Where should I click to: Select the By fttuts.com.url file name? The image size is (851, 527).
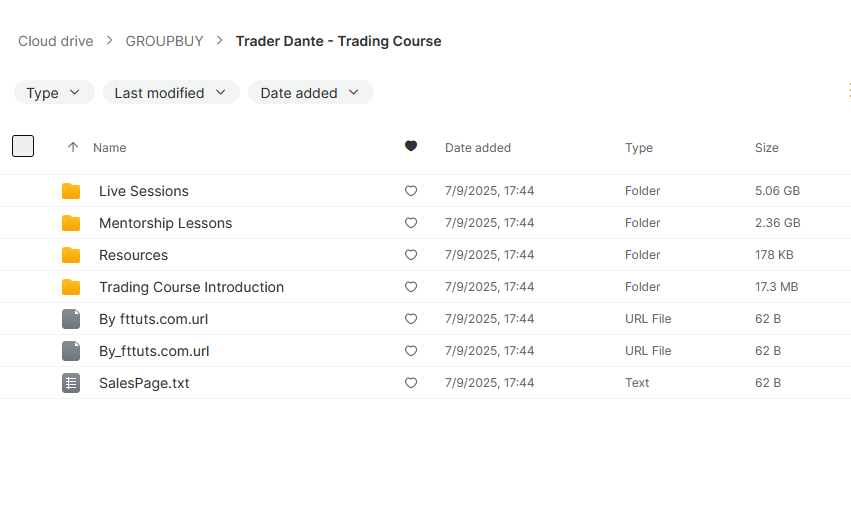(x=154, y=319)
